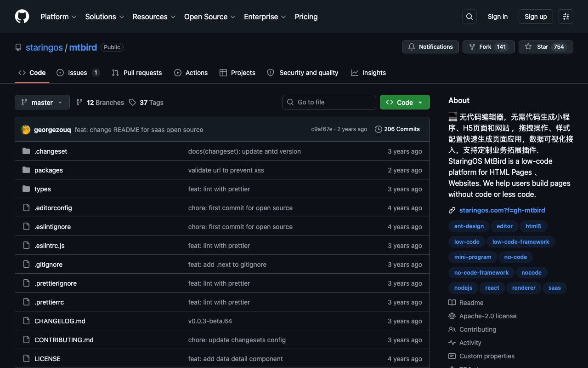Click the .editorconfig file icon
Screen dimensions: 588x368
(26, 208)
